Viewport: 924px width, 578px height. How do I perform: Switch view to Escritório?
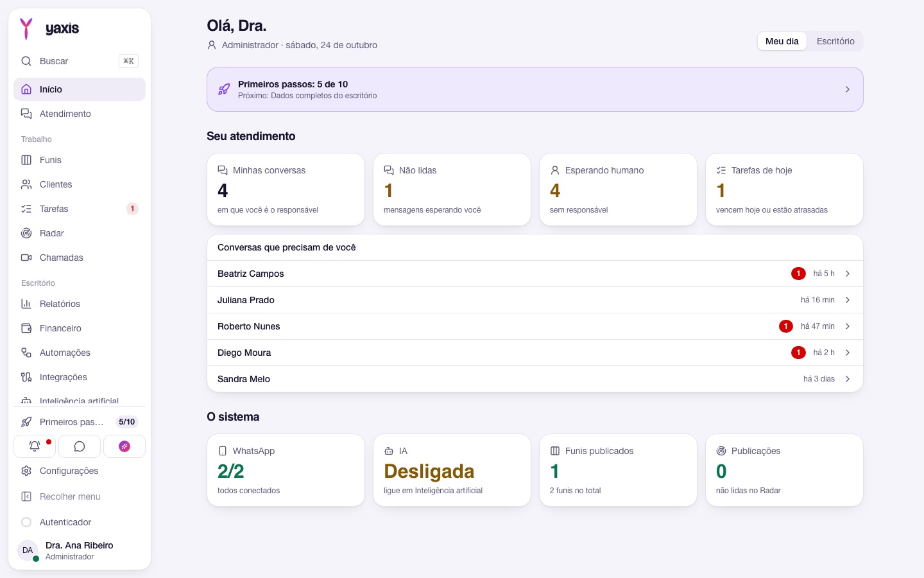pyautogui.click(x=835, y=41)
